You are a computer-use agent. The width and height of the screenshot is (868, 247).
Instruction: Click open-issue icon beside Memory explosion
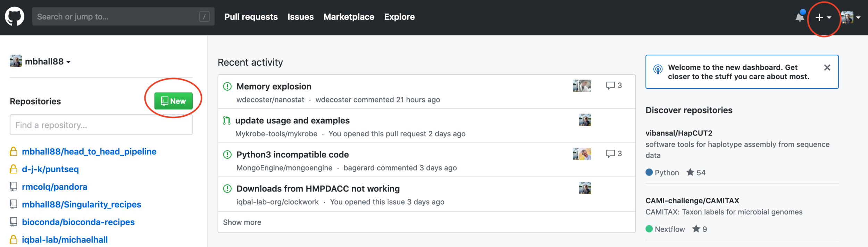pos(227,86)
